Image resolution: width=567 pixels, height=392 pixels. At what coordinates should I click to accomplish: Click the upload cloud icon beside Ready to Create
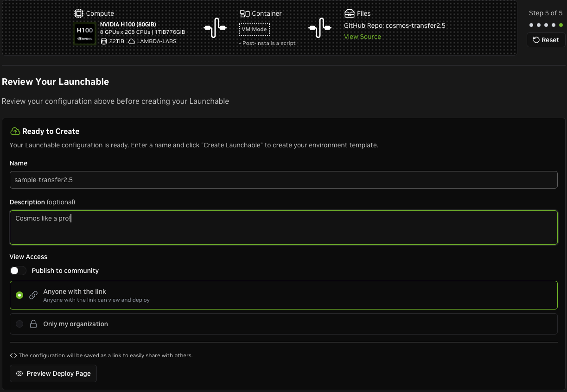(x=15, y=131)
